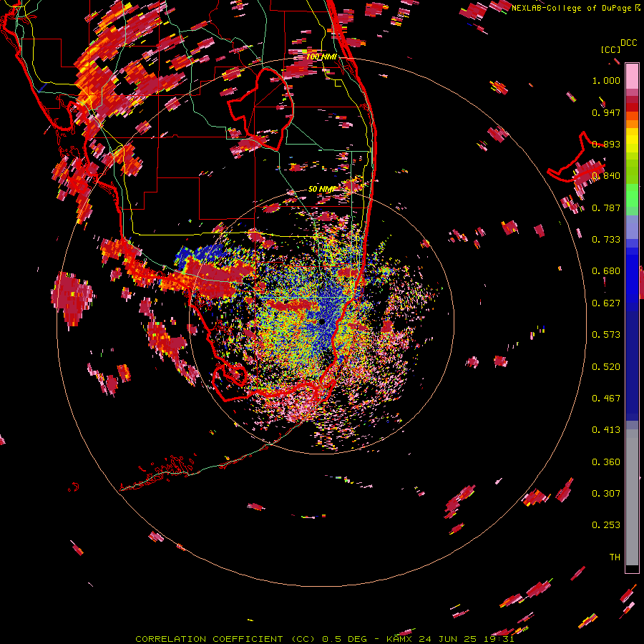Click the CORRELATION COEFFICIENT caption at bottom
This screenshot has width=644, height=644.
click(x=324, y=639)
